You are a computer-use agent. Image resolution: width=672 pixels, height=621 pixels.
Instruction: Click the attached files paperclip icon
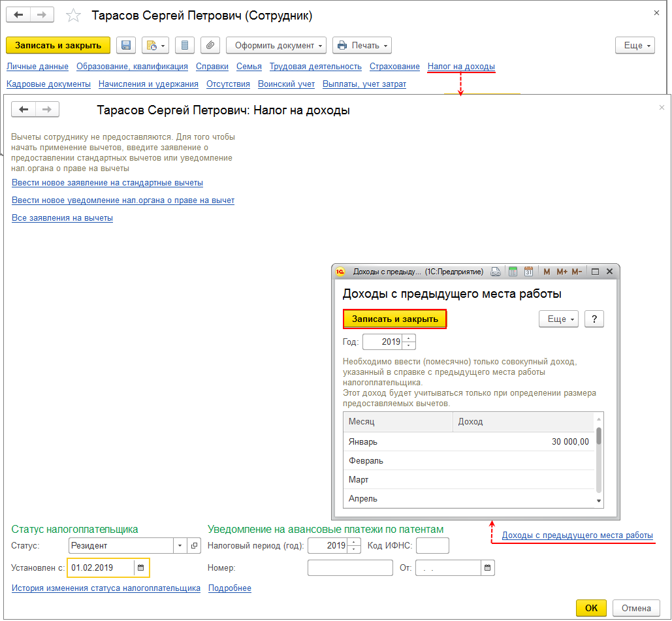(x=210, y=45)
